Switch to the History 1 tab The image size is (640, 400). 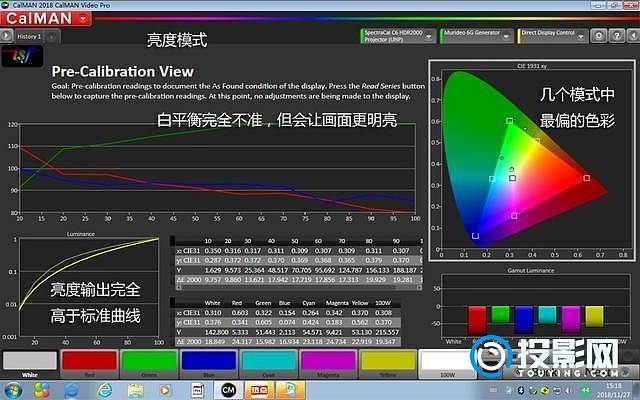[29, 36]
